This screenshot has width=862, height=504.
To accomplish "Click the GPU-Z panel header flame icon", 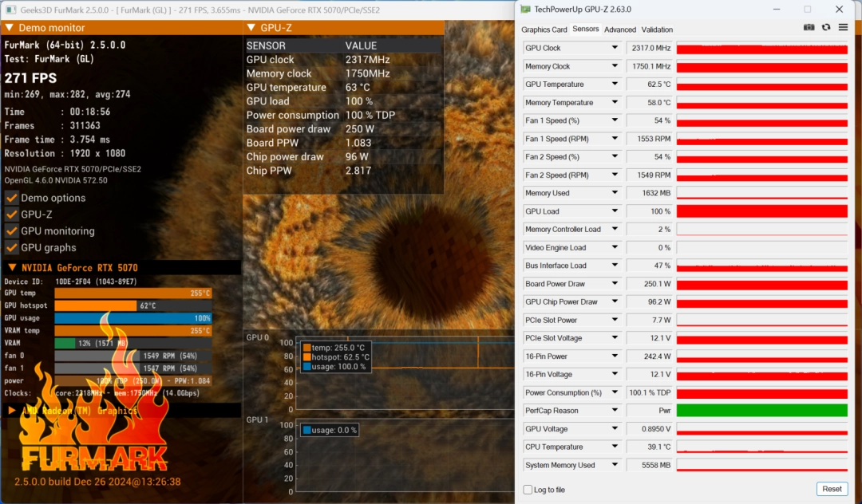I will point(250,26).
